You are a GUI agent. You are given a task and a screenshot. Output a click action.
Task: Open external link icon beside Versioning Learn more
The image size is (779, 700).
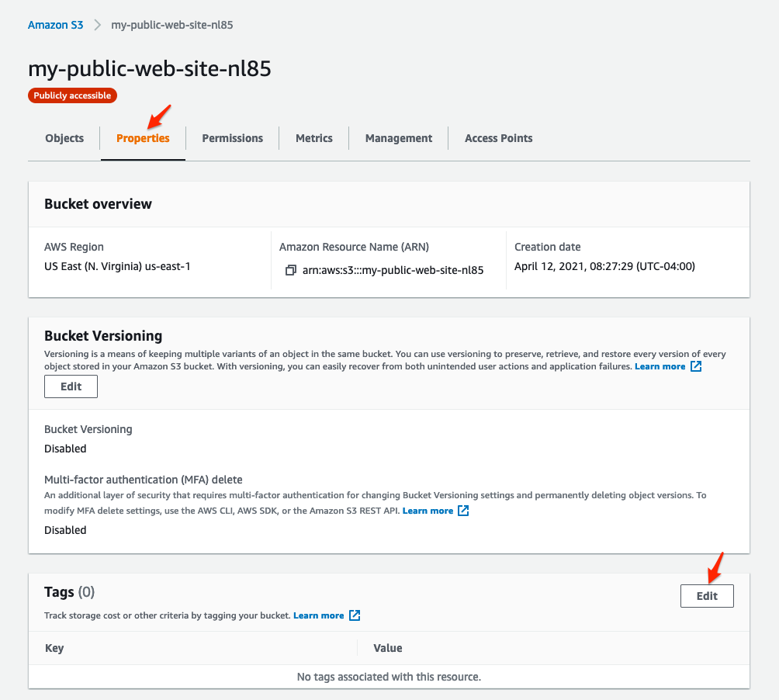point(696,366)
